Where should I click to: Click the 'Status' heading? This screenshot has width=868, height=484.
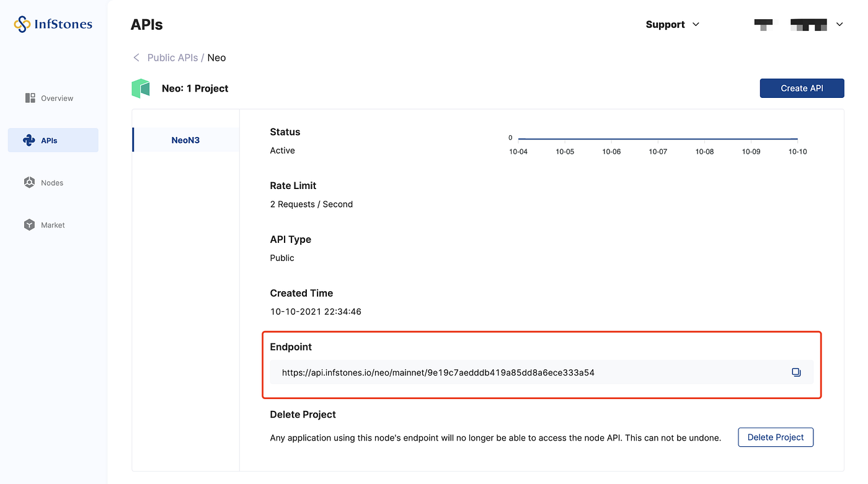(285, 132)
